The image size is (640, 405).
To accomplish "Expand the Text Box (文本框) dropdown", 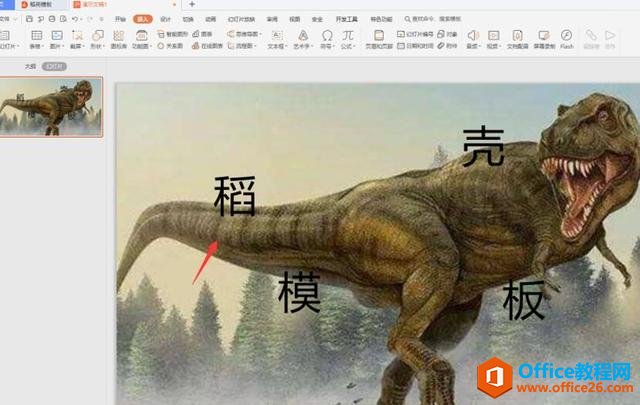I will (274, 46).
